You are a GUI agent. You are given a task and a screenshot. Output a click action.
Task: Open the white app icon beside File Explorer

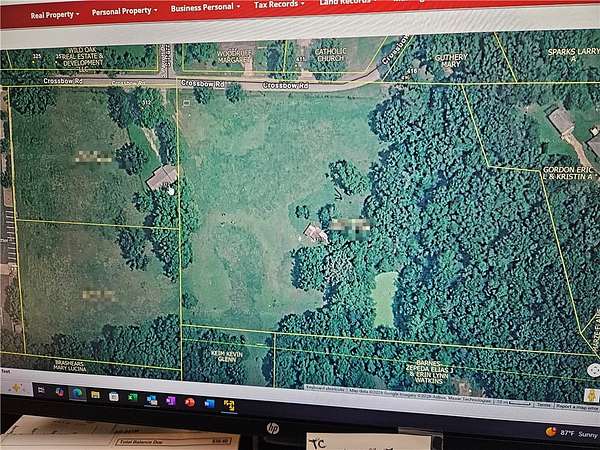113,396
